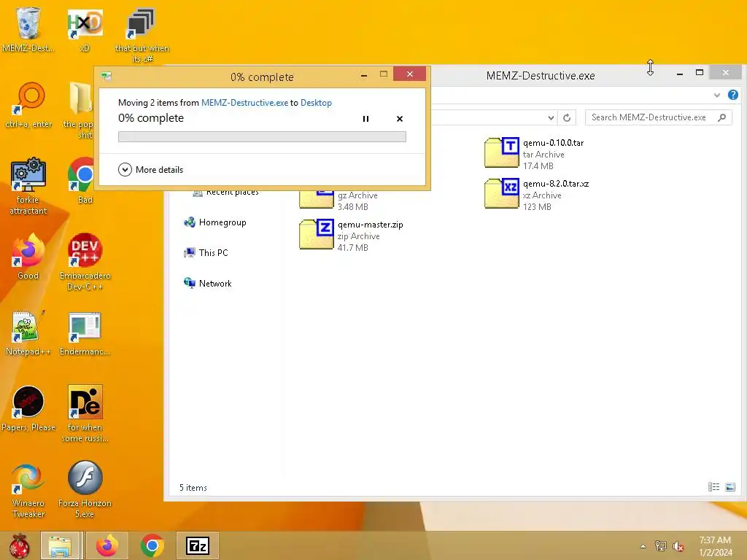Maximize the MEMZ-Destructive.exe Explorer window

click(x=700, y=73)
